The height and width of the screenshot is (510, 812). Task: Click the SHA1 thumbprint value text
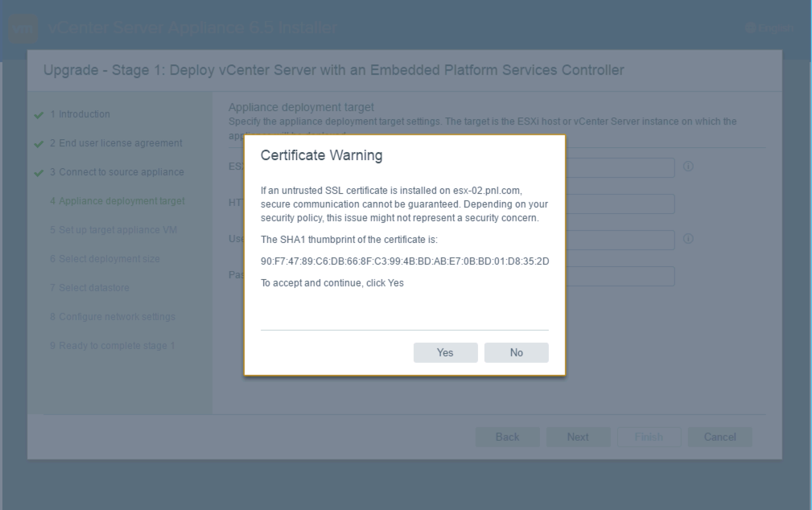click(405, 261)
